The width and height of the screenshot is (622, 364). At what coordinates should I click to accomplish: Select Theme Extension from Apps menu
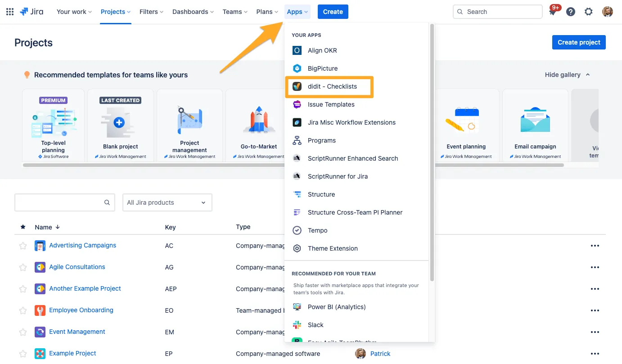click(356, 248)
